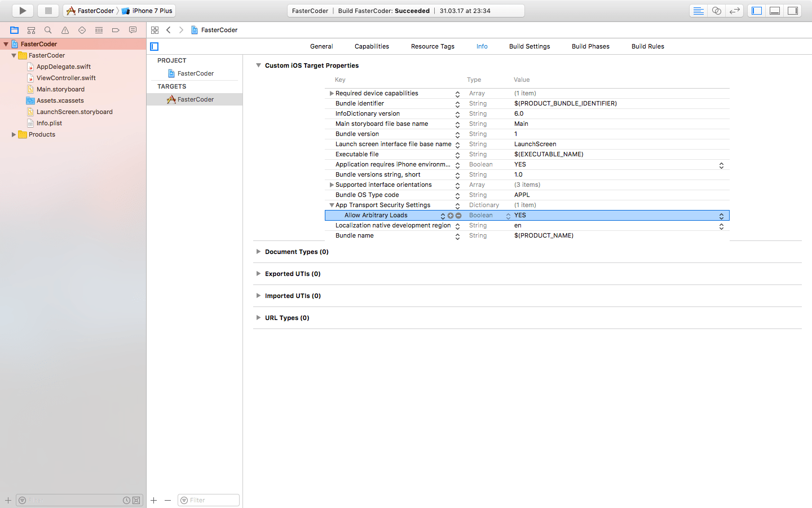Select Main.storyboard in navigator
Viewport: 812px width, 508px height.
pos(60,89)
